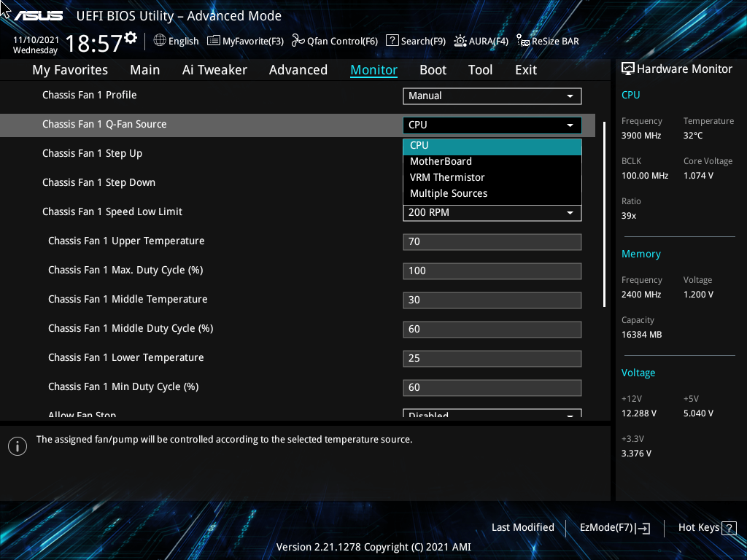Image resolution: width=747 pixels, height=560 pixels.
Task: Edit Upper Temperature field 70
Action: coord(492,242)
